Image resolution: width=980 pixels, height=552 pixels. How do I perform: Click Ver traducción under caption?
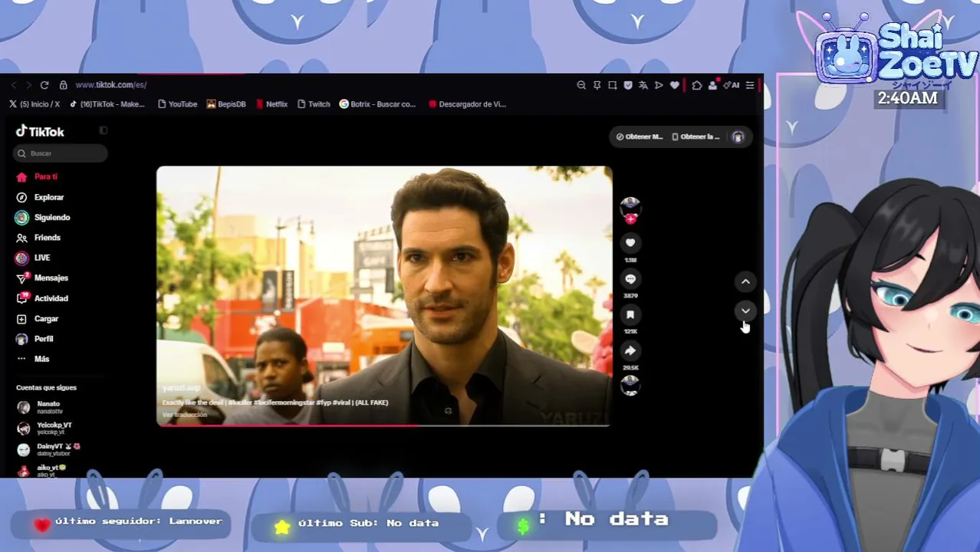[x=184, y=415]
